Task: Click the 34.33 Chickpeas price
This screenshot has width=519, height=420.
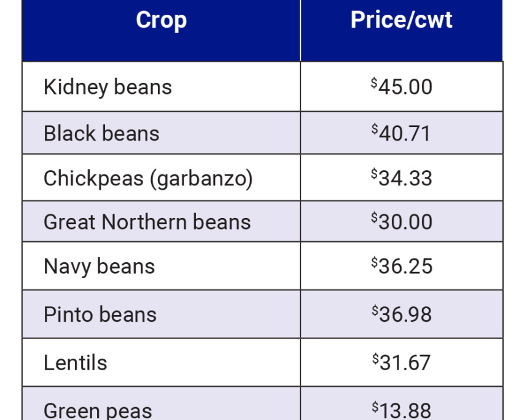Action: [405, 178]
